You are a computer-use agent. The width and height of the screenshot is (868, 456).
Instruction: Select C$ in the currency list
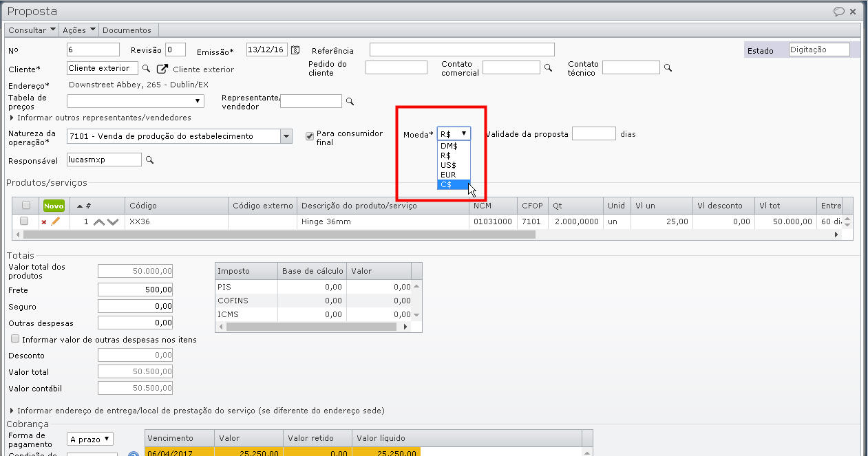[454, 184]
